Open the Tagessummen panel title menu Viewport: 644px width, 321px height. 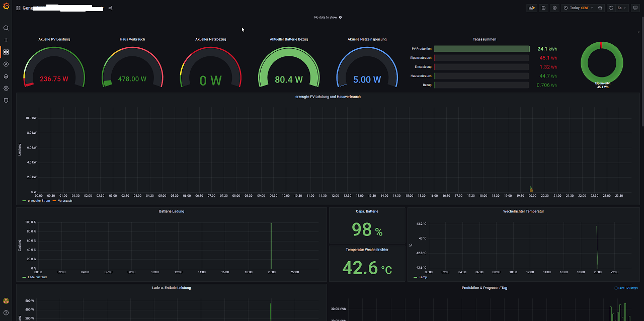pyautogui.click(x=485, y=39)
